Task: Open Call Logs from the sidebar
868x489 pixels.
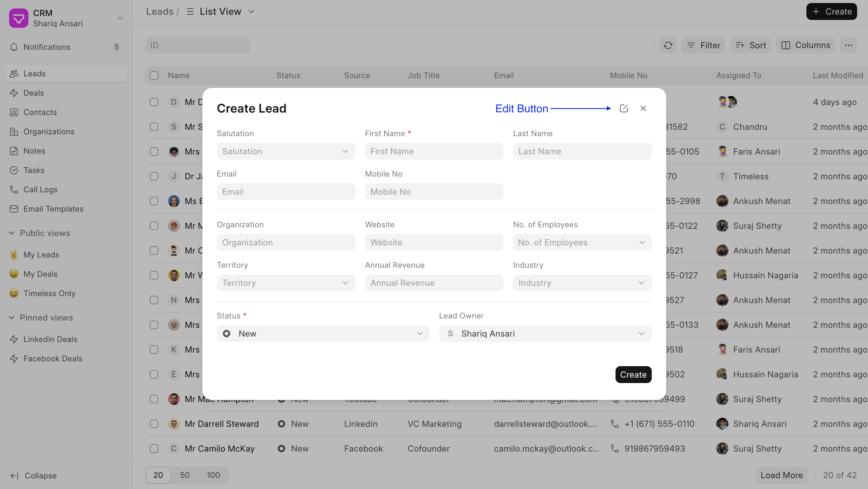Action: 40,189
